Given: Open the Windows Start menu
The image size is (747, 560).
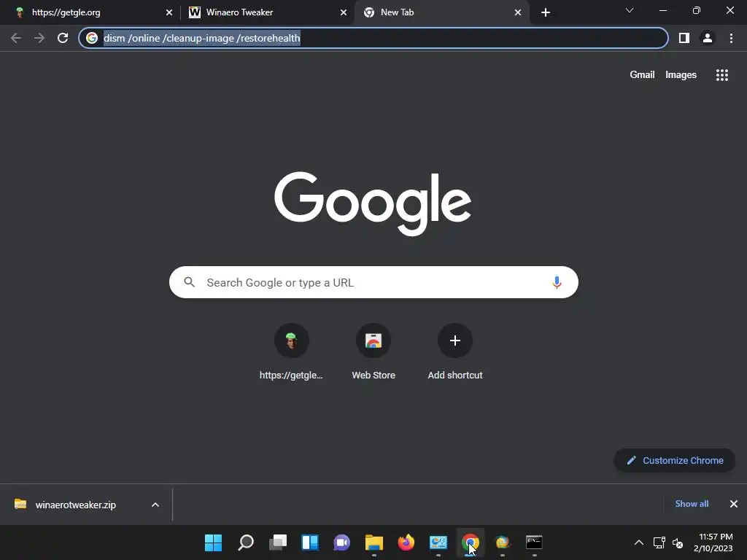Looking at the screenshot, I should point(214,542).
